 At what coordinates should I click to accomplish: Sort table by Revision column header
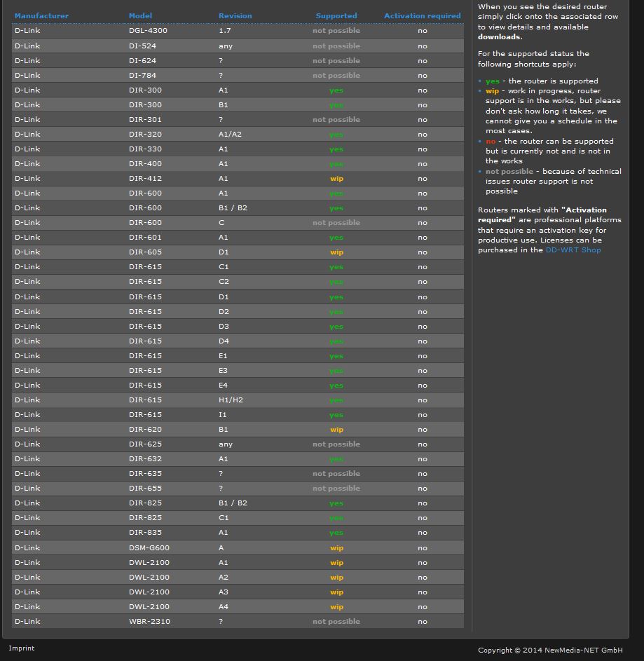(x=235, y=15)
